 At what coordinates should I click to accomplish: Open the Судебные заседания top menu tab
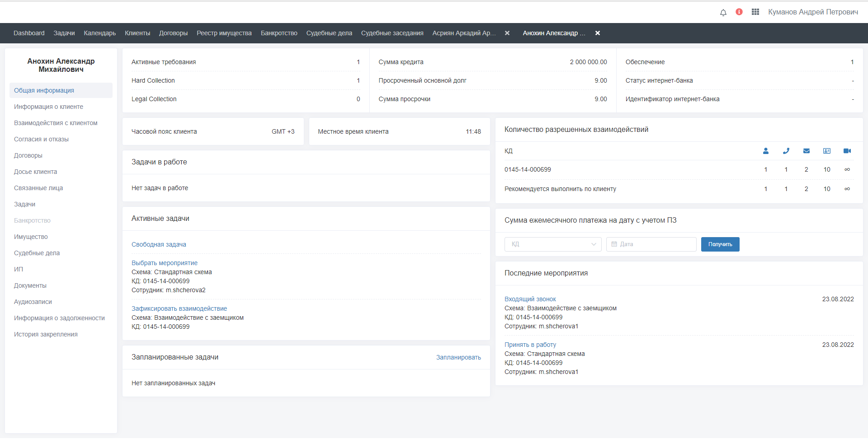(392, 33)
